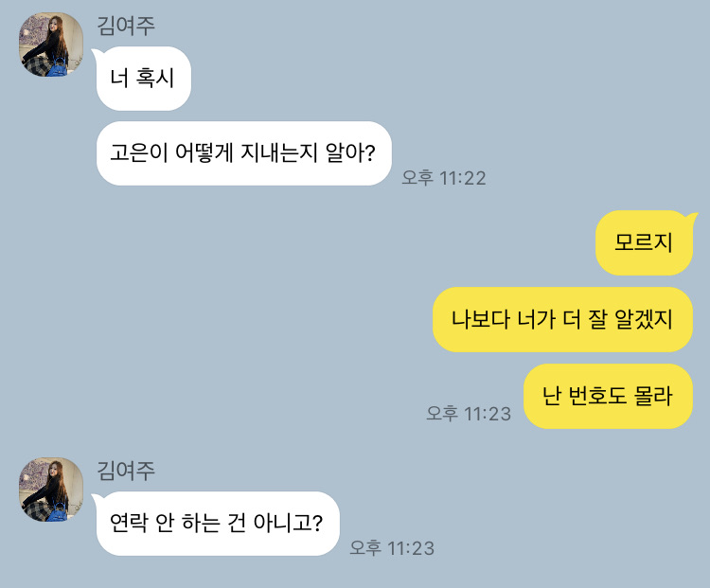Image resolution: width=710 pixels, height=588 pixels.
Task: Open top 김여주 profile picture
Action: 51,45
